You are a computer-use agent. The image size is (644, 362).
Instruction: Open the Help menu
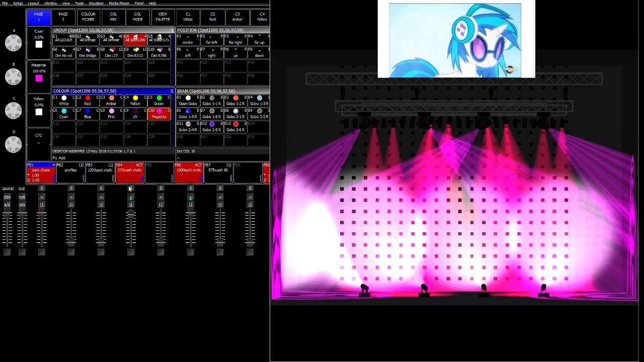click(x=152, y=4)
